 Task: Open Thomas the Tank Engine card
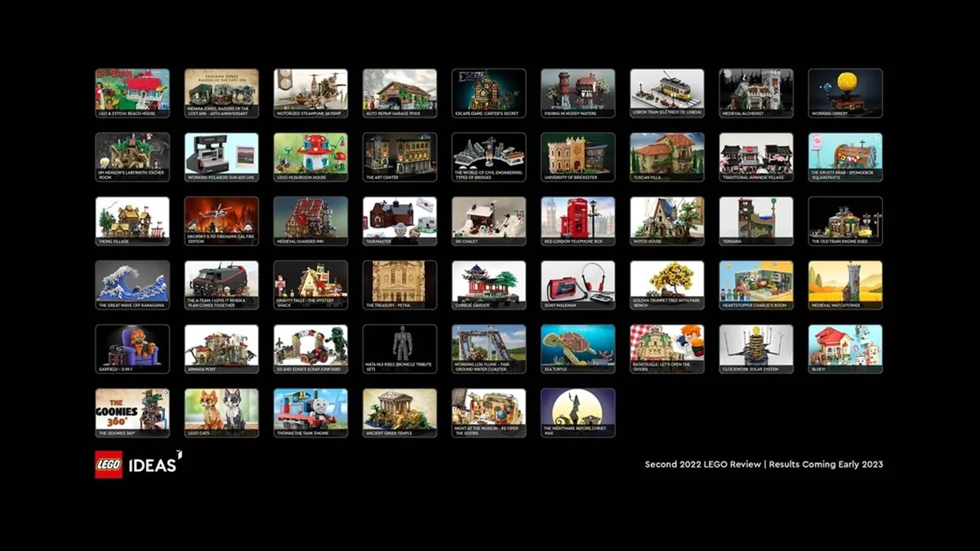tap(310, 413)
